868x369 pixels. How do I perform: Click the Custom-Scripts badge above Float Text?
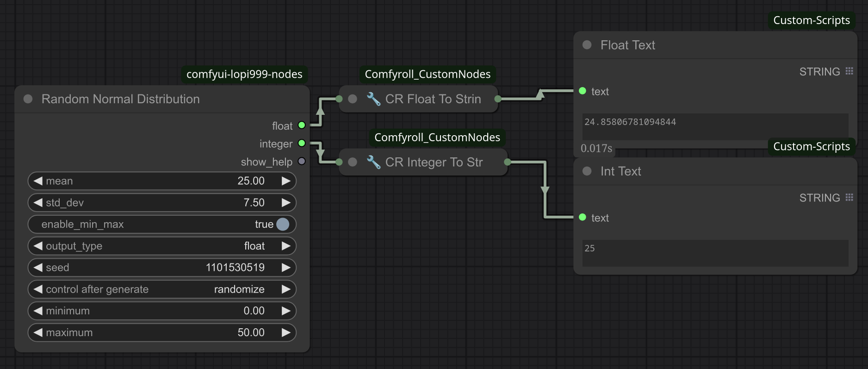(812, 20)
